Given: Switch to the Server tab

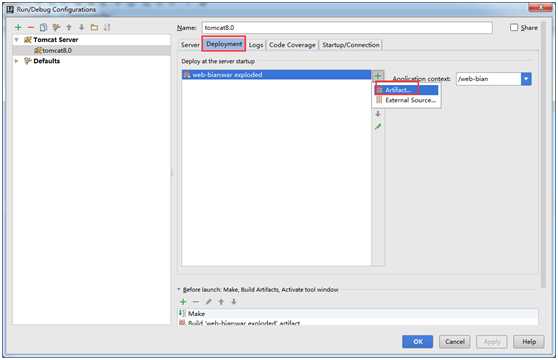Looking at the screenshot, I should tap(190, 45).
